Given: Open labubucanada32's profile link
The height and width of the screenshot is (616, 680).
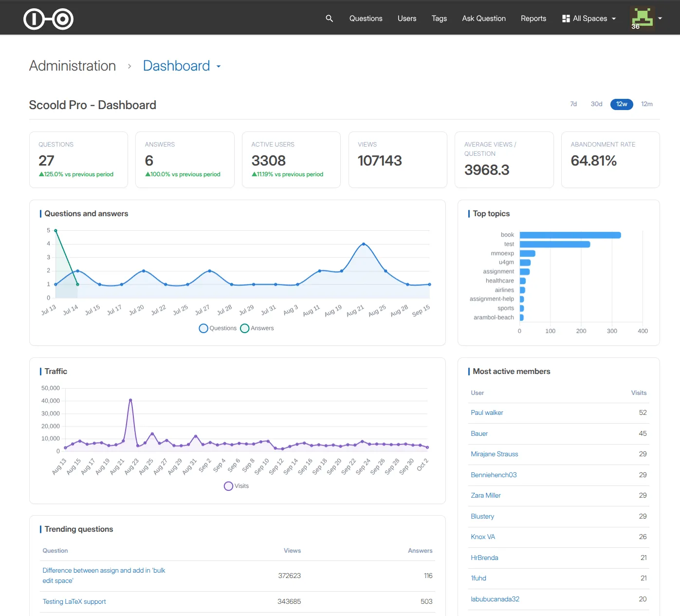Looking at the screenshot, I should pyautogui.click(x=495, y=599).
